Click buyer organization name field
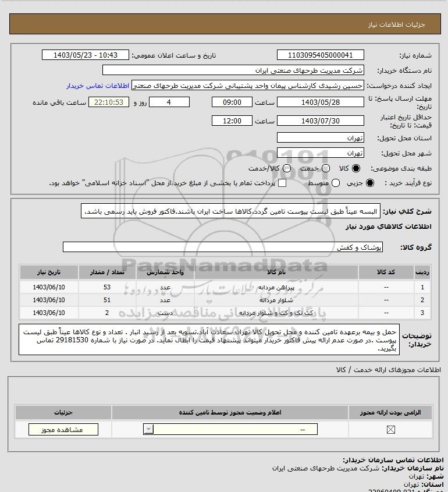 (233, 70)
